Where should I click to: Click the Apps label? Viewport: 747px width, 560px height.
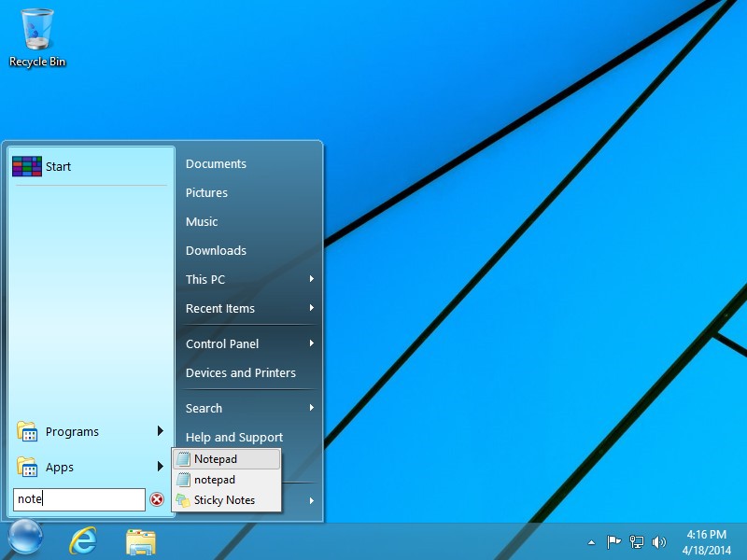coord(60,468)
